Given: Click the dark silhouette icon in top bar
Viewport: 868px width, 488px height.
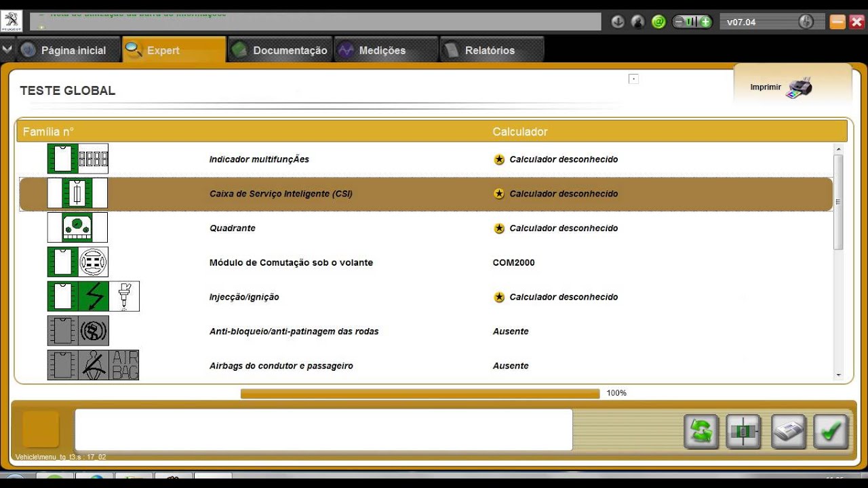Looking at the screenshot, I should tap(638, 22).
